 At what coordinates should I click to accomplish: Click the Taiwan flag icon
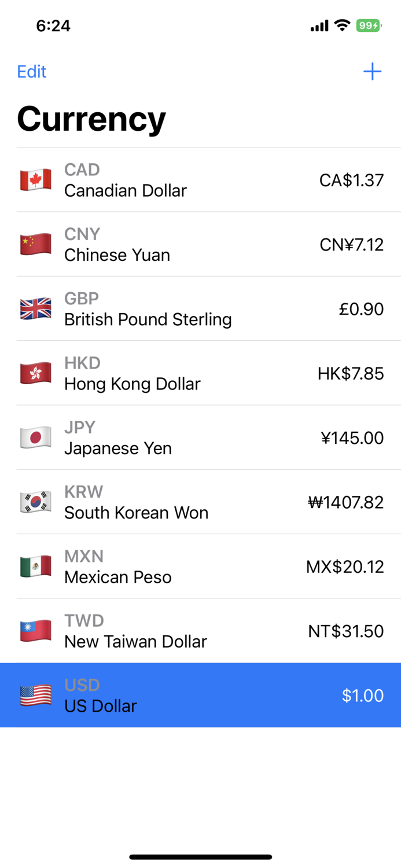click(36, 631)
